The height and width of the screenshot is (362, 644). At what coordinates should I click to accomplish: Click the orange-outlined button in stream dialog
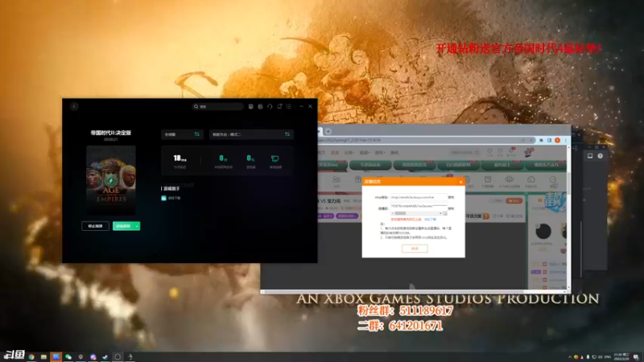(415, 249)
